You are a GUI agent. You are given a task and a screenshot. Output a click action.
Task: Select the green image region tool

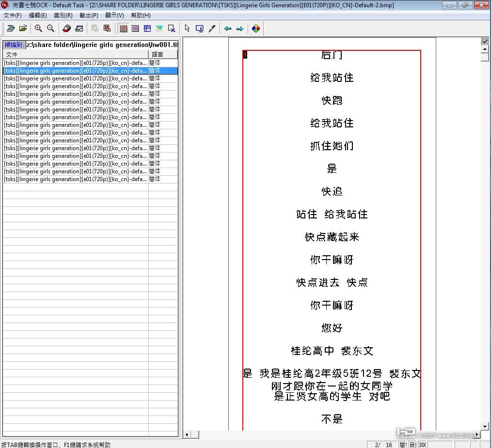tap(159, 29)
